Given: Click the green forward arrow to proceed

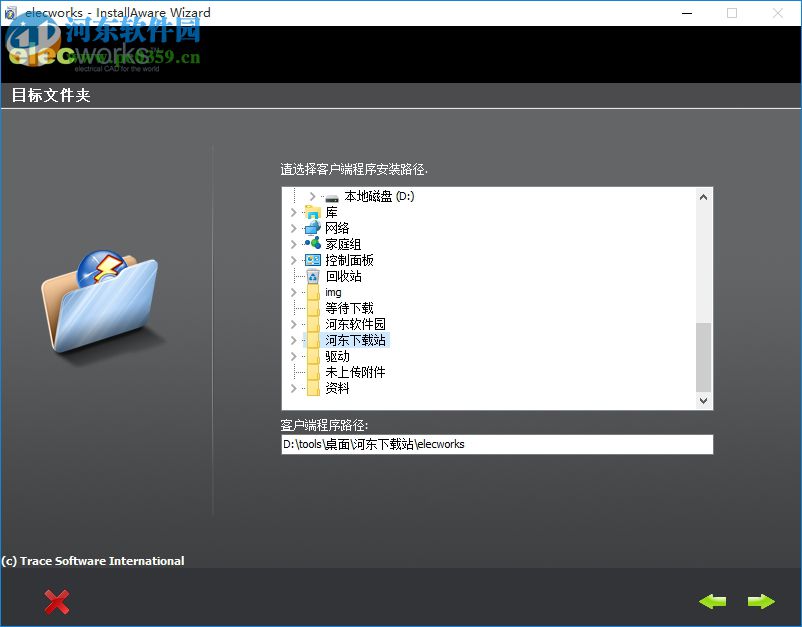Looking at the screenshot, I should 760,601.
